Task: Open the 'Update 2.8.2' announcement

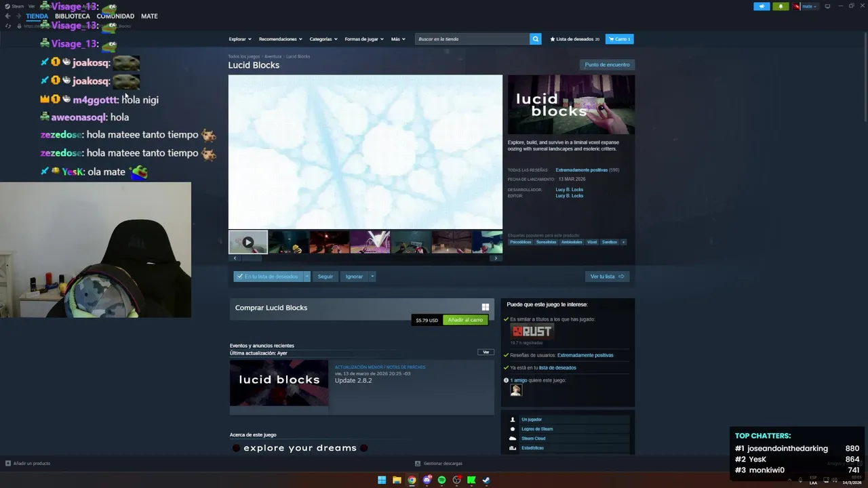Action: pyautogui.click(x=353, y=380)
